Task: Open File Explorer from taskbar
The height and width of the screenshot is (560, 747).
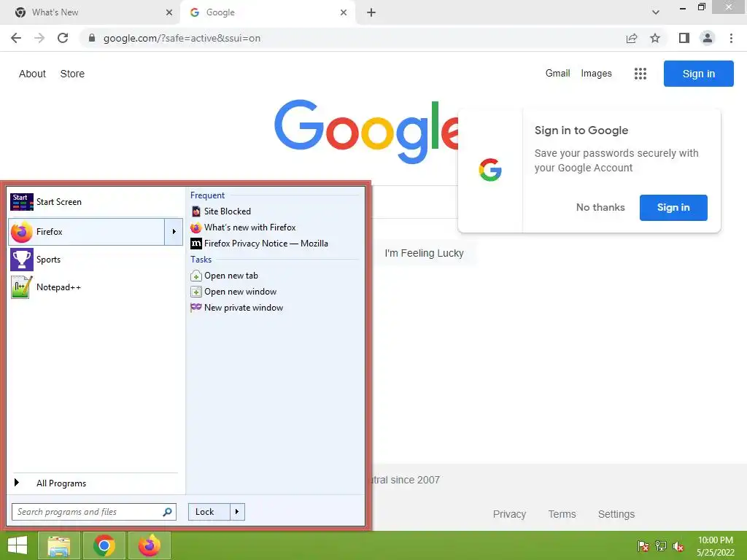Action: [59, 545]
